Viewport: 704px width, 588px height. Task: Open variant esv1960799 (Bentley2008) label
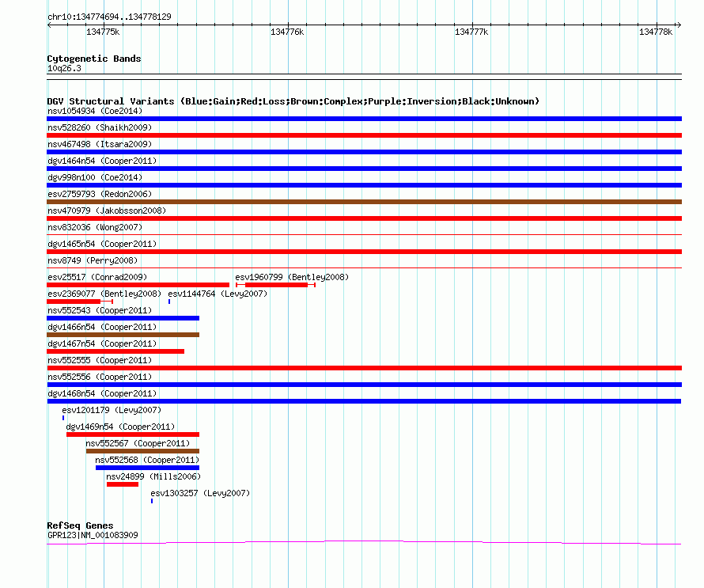pos(292,277)
